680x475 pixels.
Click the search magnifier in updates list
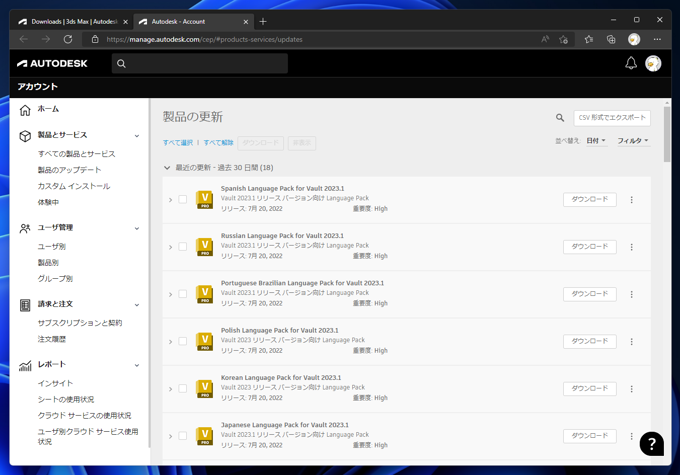pyautogui.click(x=560, y=118)
